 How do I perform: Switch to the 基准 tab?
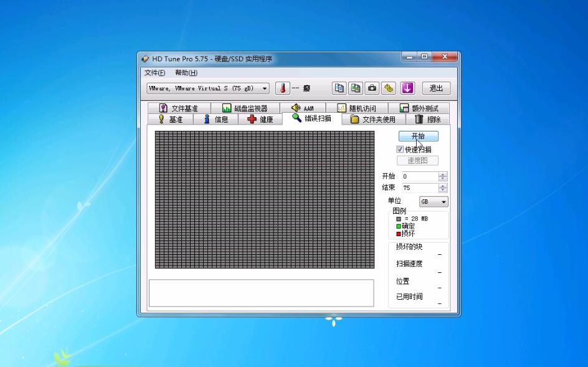[171, 120]
